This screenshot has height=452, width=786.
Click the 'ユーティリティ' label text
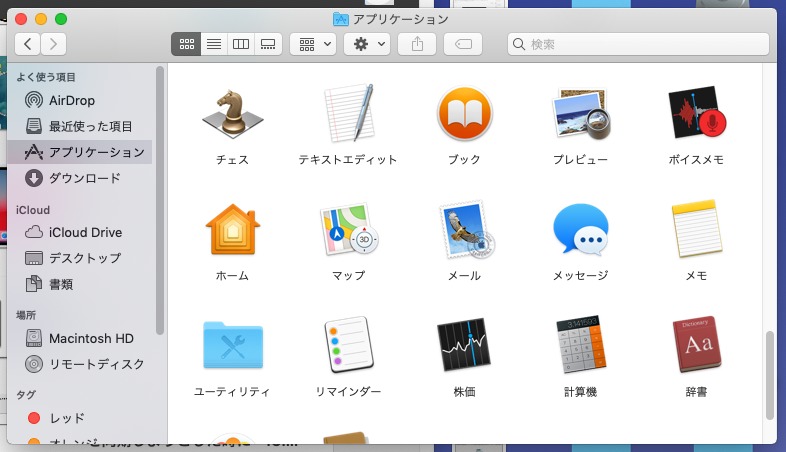(232, 391)
